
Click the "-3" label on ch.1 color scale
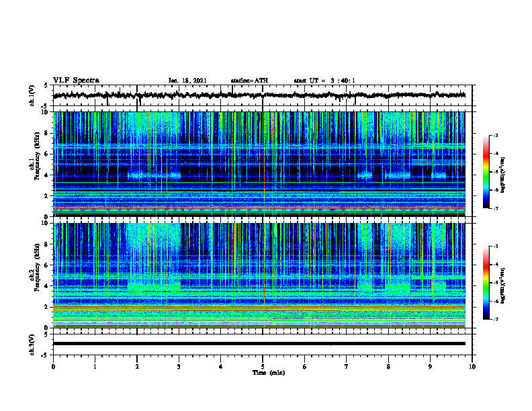(x=495, y=135)
